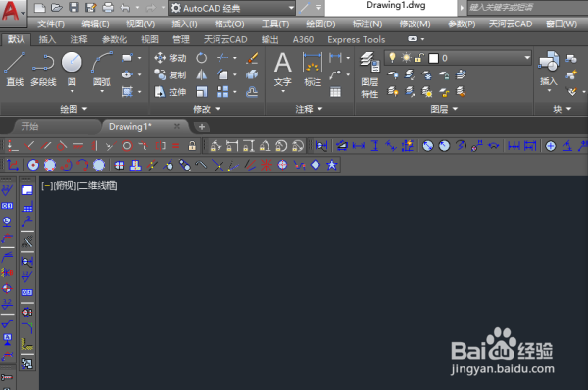The height and width of the screenshot is (390, 588).
Task: Click the Stretch (拉伸) tool
Action: pos(171,92)
